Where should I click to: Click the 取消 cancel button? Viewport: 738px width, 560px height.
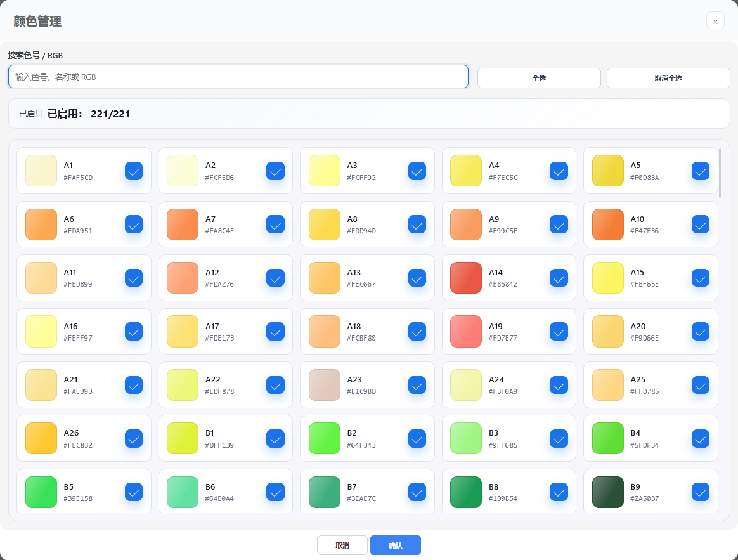point(342,545)
